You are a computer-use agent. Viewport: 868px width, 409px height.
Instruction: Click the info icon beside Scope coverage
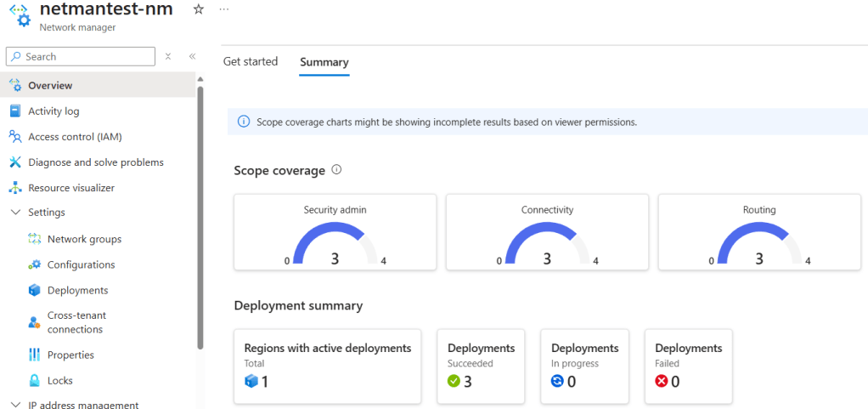click(336, 170)
